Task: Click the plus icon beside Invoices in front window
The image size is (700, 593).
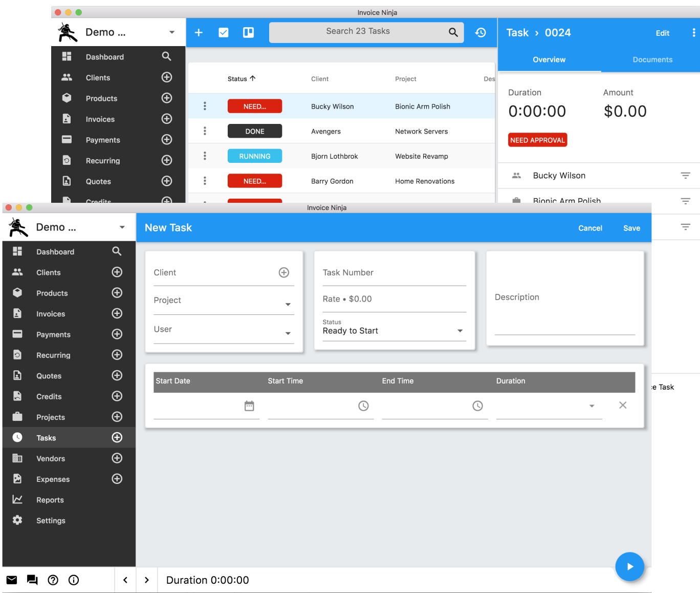Action: click(x=117, y=313)
